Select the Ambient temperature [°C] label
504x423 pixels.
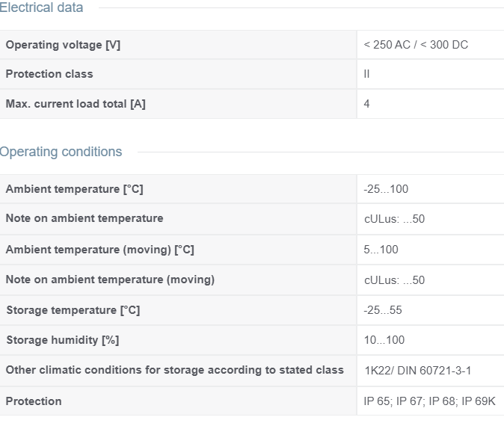tap(75, 189)
